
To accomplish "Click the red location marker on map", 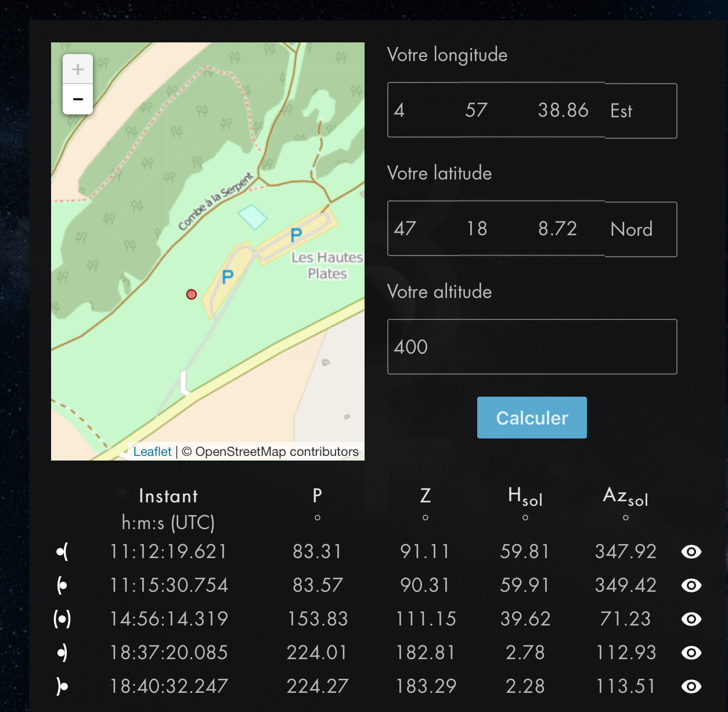I will (x=192, y=294).
